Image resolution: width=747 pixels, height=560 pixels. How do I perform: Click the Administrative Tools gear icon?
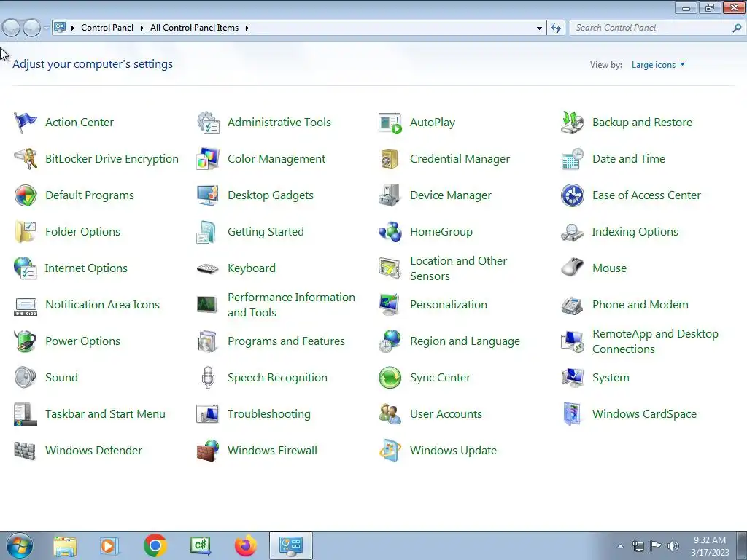pos(208,122)
